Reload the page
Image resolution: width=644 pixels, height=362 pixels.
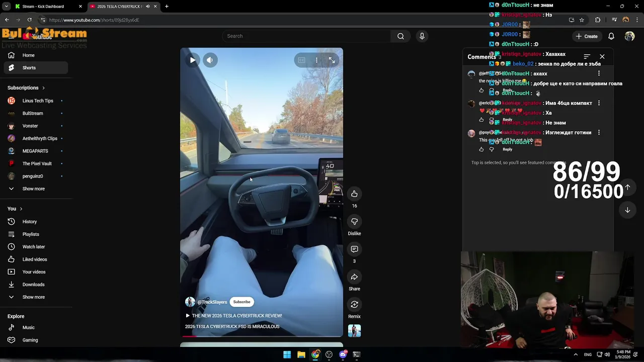point(29,20)
